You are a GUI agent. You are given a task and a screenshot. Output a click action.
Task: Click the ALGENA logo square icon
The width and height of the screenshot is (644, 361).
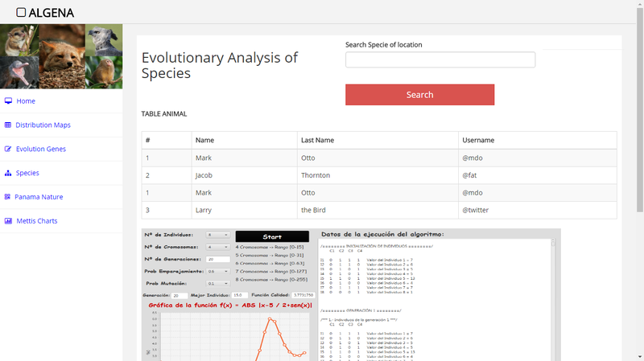click(21, 13)
